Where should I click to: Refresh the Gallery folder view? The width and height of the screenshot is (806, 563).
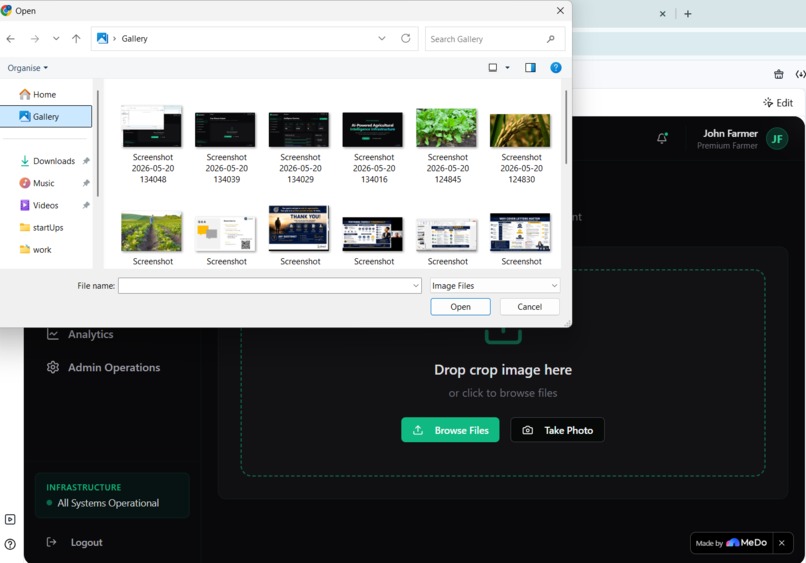(x=406, y=39)
